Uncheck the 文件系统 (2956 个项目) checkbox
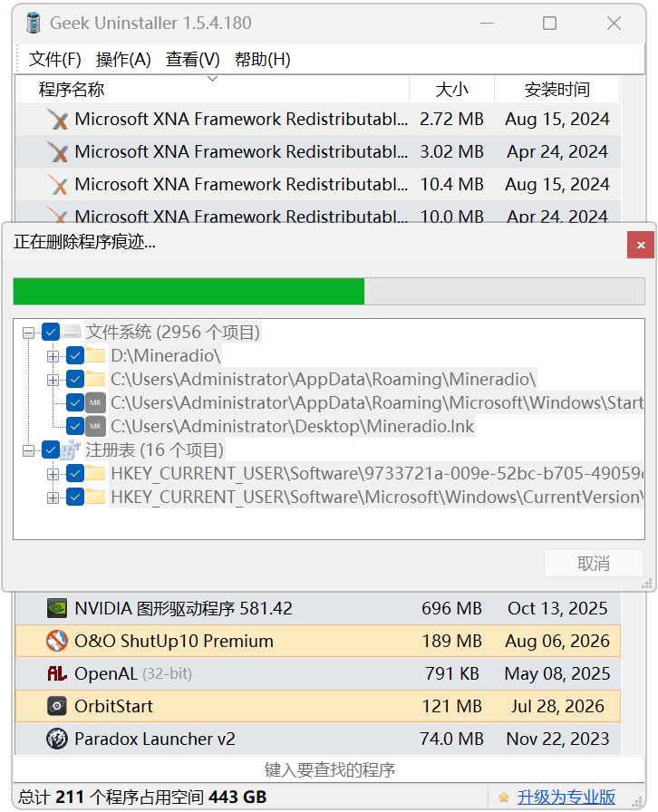Viewport: 658px width, 812px height. point(50,332)
